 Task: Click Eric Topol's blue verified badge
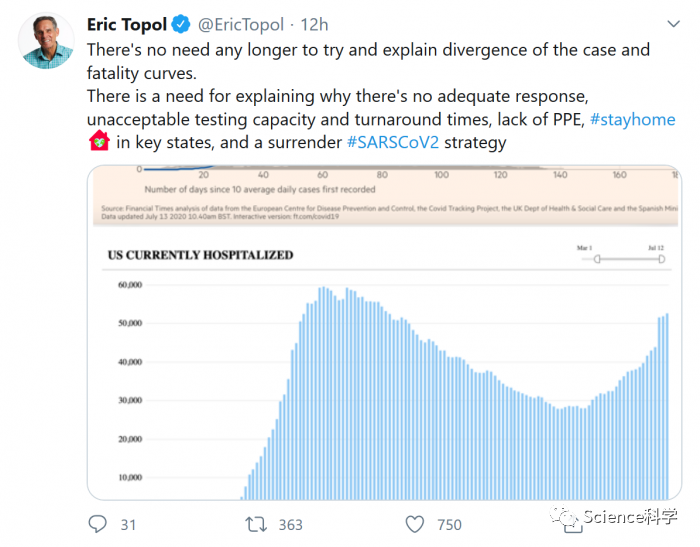click(181, 24)
